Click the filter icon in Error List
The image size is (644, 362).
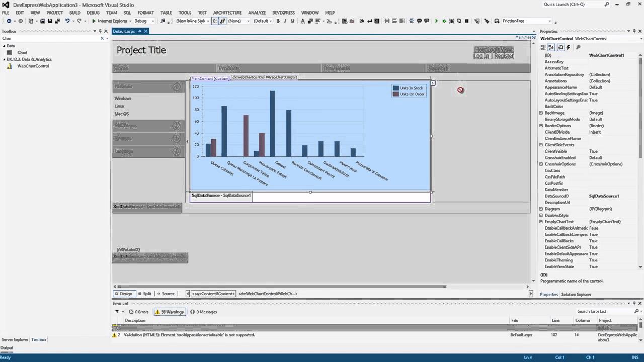point(117,312)
